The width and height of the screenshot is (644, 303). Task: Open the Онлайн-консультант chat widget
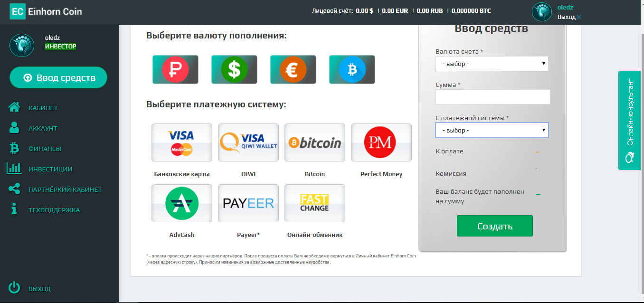pos(630,120)
